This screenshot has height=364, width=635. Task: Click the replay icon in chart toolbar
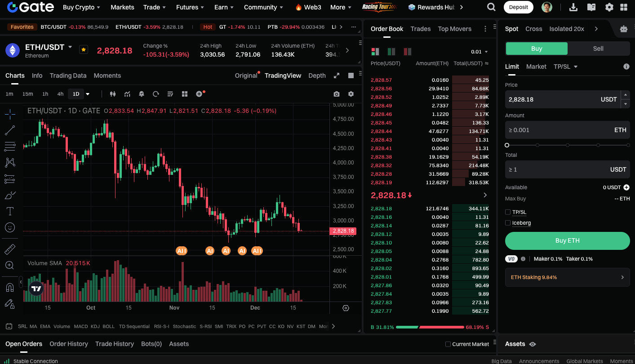(x=156, y=94)
